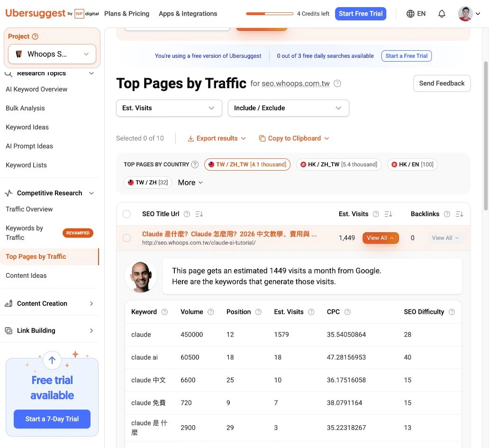Open Keyword Lists
This screenshot has height=448, width=489.
click(x=26, y=165)
